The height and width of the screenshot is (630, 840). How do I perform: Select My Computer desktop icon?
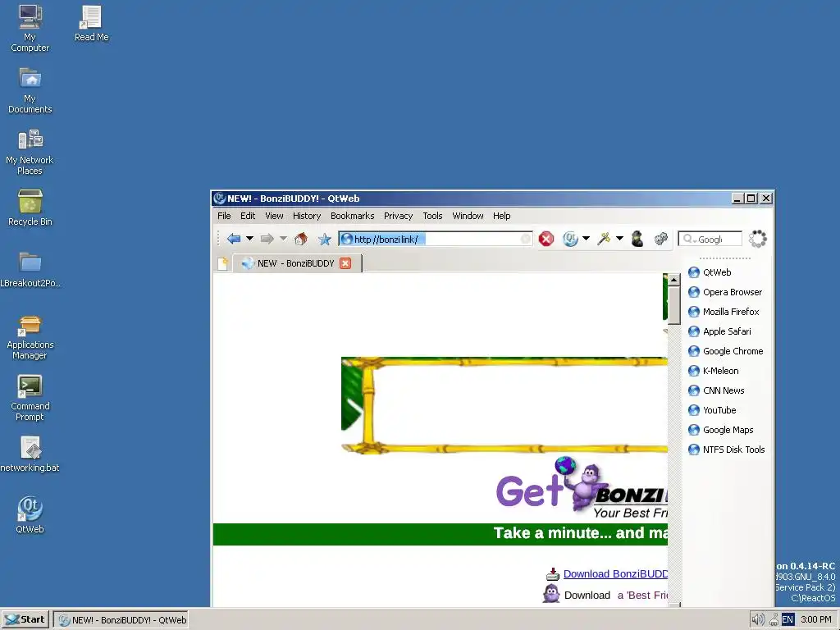click(30, 28)
